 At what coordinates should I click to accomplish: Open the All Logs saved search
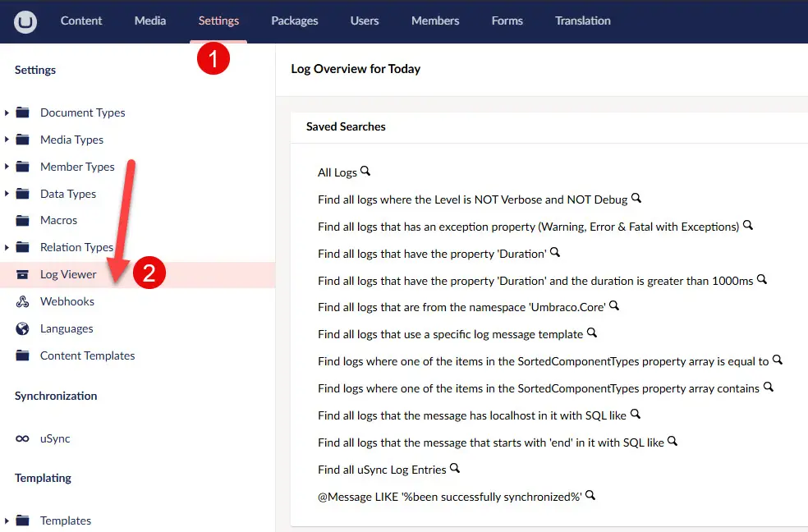(x=337, y=172)
